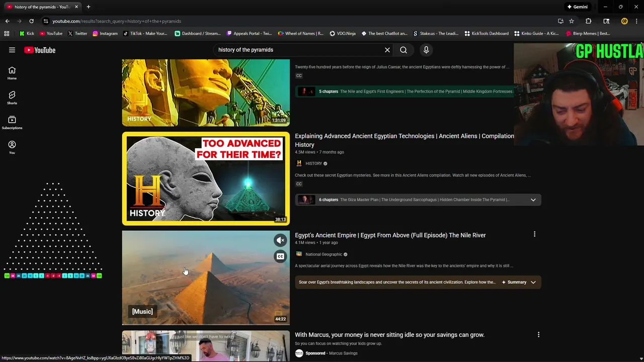Viewport: 644px width, 362px height.
Task: Open the 'Too Advanced For Their Time' thumbnail
Action: click(x=206, y=178)
